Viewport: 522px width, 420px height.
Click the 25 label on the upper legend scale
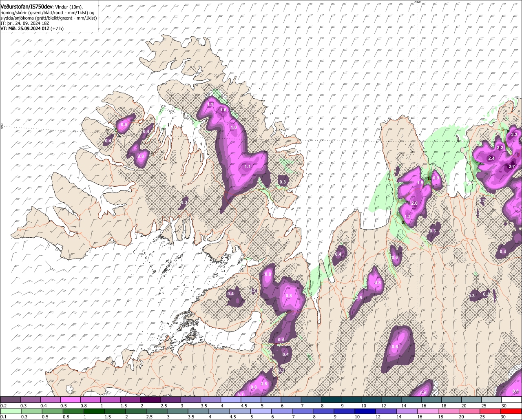[484, 406]
